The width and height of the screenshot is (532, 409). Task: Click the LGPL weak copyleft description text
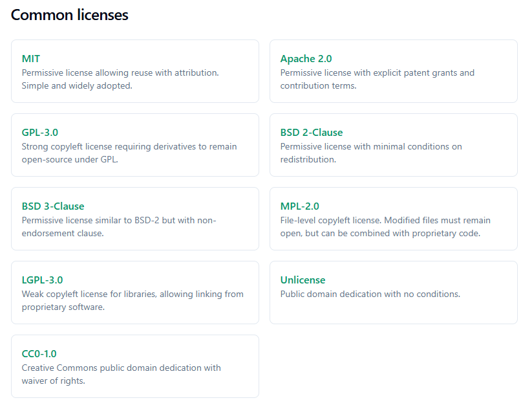coord(133,300)
